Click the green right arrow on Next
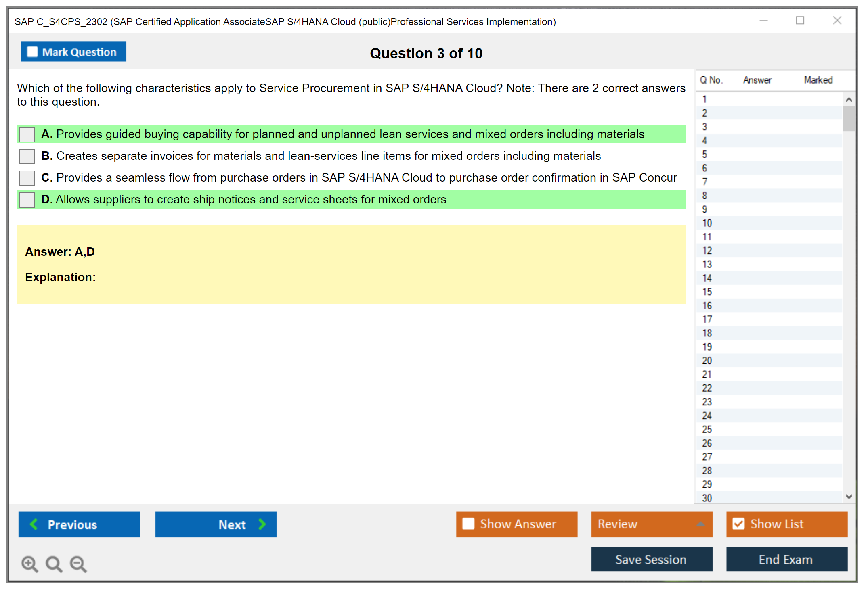 [x=262, y=524]
